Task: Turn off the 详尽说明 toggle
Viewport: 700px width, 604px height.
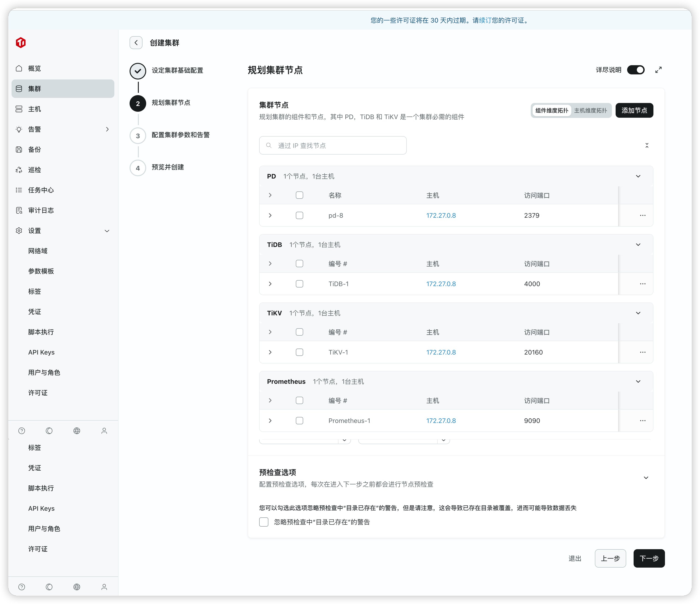Action: tap(635, 70)
